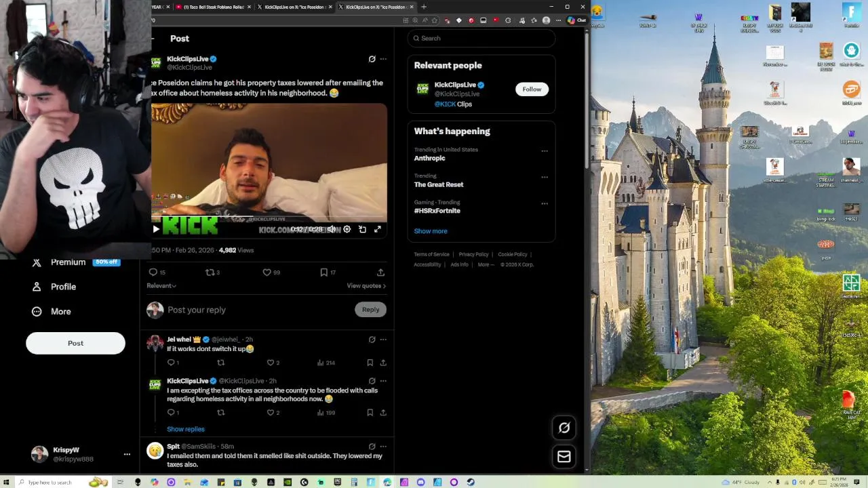Open the Grok icon on the main post
The height and width of the screenshot is (488, 868).
(x=372, y=59)
